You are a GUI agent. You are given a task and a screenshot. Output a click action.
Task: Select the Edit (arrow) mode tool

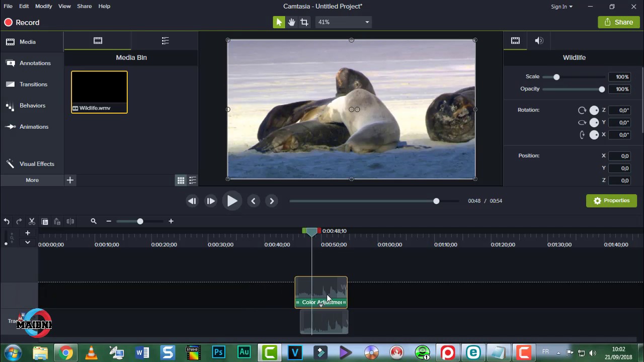tap(279, 22)
